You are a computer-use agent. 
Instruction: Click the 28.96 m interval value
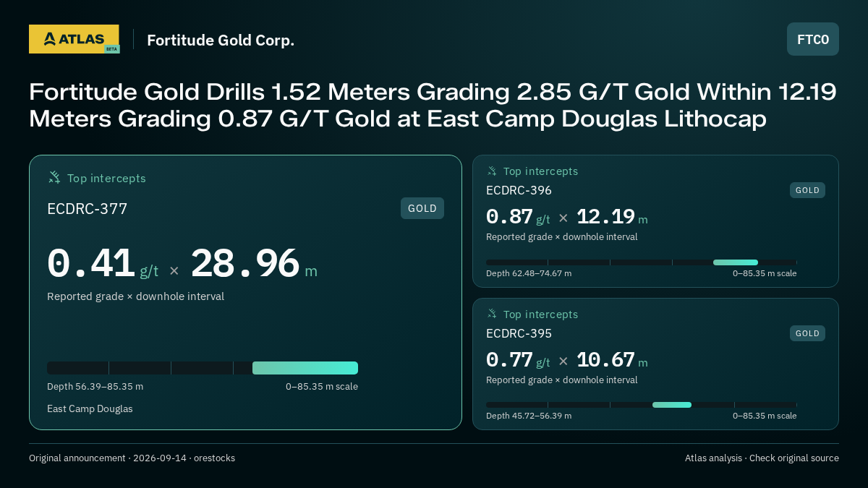point(254,263)
